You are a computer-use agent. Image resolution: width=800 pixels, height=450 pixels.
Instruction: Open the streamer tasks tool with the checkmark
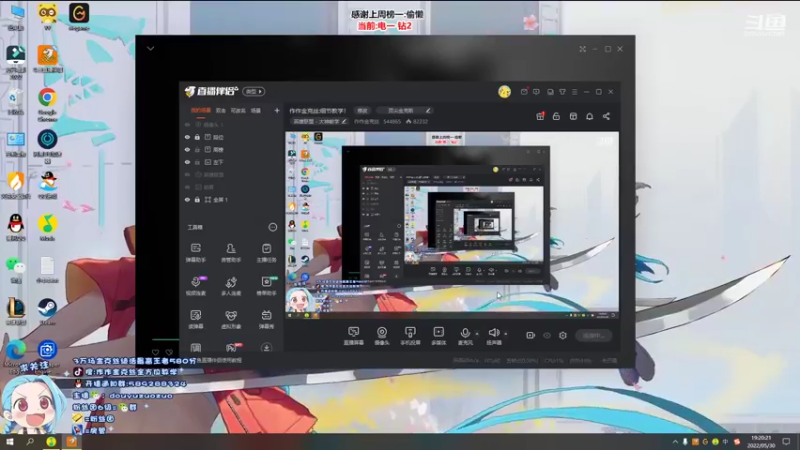(266, 253)
